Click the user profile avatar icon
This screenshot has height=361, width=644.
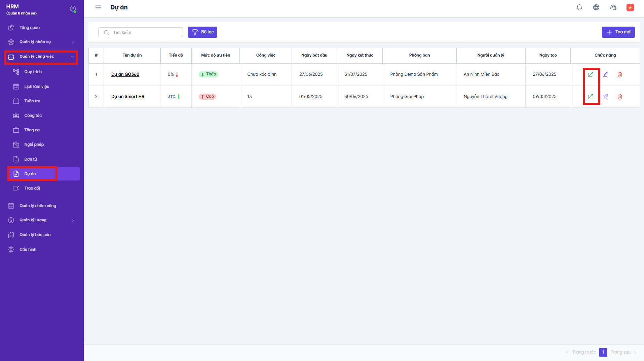point(73,9)
